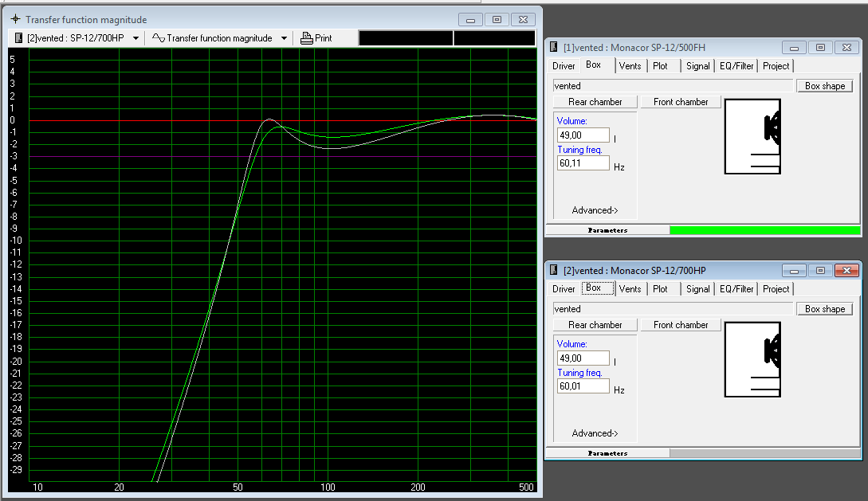Click the second black readout box in graph toolbar
The width and height of the screenshot is (868, 501).
(x=494, y=38)
